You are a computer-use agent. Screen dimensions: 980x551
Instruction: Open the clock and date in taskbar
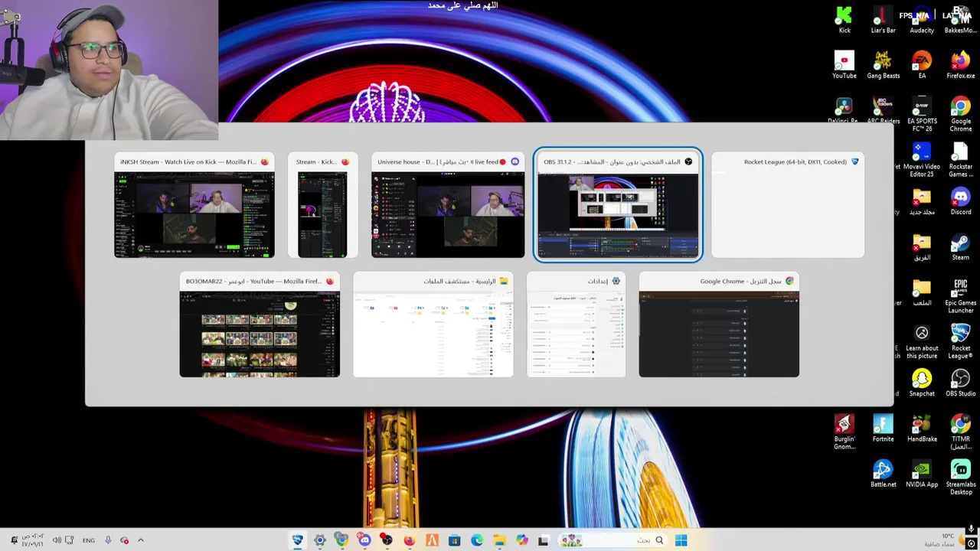(32, 540)
